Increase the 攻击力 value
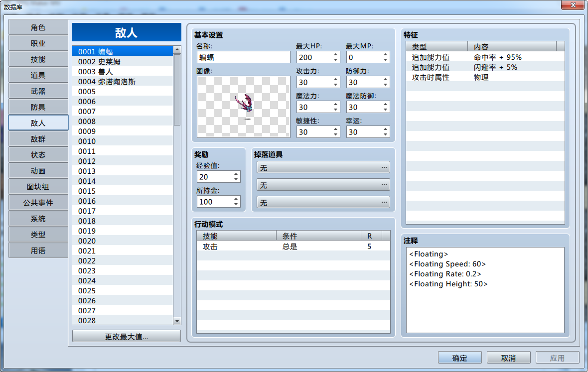This screenshot has width=588, height=372. pyautogui.click(x=336, y=79)
